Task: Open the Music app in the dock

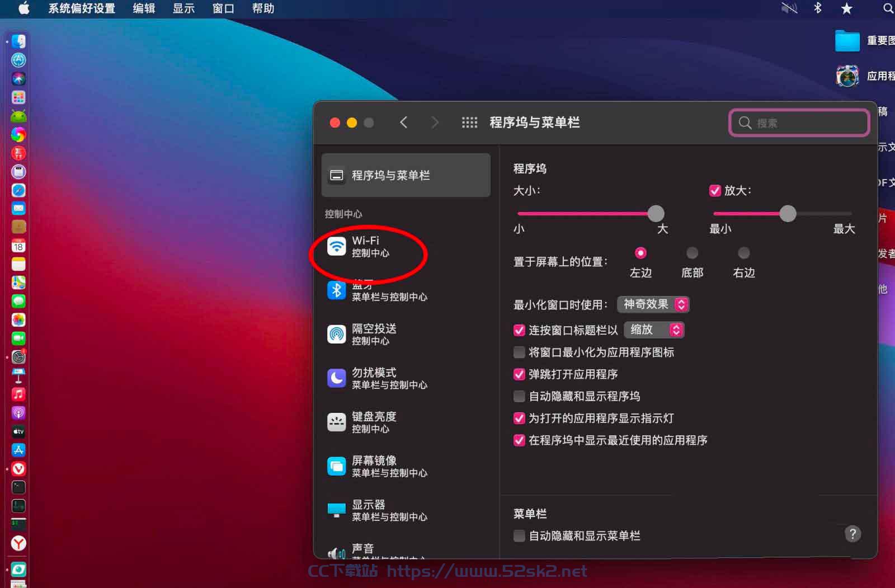Action: [x=18, y=394]
